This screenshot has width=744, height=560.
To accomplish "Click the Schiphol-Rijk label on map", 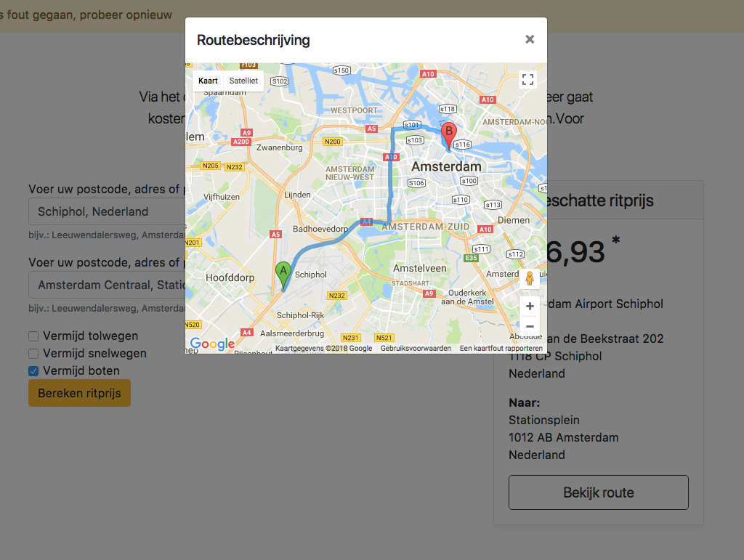I will click(x=300, y=315).
